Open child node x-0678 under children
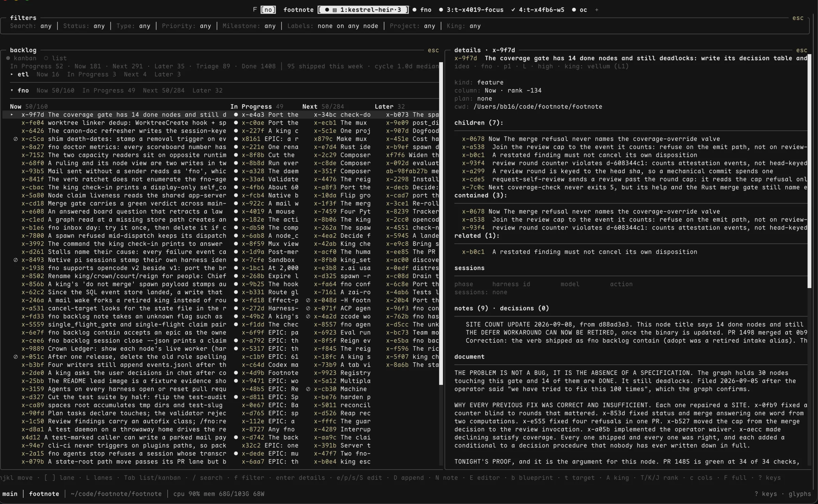This screenshot has width=818, height=504. [x=591, y=139]
